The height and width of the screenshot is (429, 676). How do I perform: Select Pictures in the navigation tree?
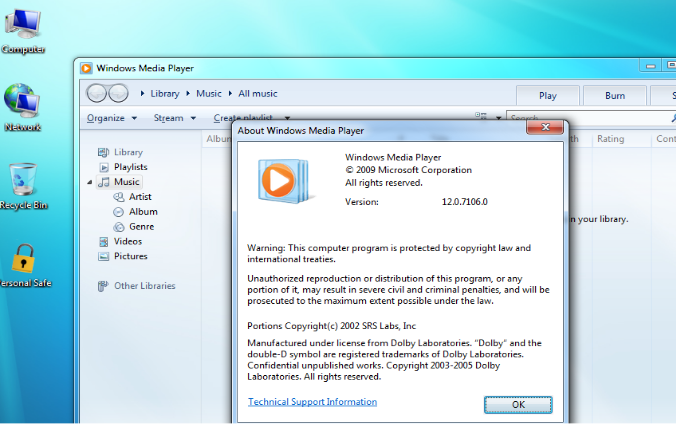click(131, 256)
